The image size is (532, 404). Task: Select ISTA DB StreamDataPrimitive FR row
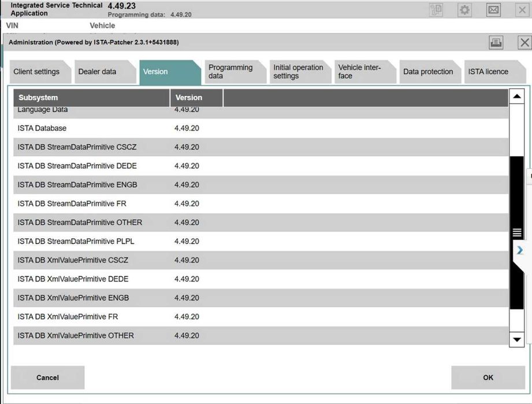click(261, 203)
